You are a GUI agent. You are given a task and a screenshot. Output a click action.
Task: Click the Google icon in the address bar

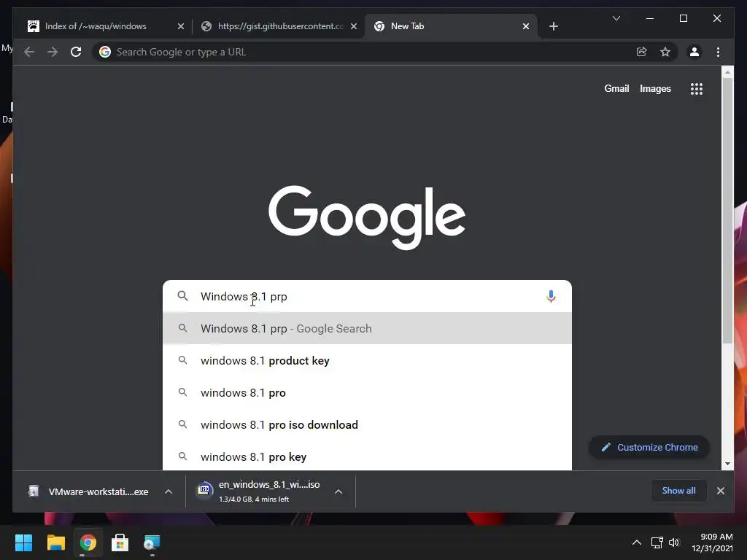click(x=105, y=52)
